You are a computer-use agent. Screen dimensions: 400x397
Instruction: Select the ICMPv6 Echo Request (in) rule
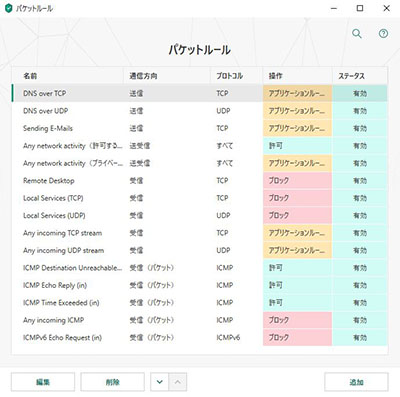click(200, 337)
